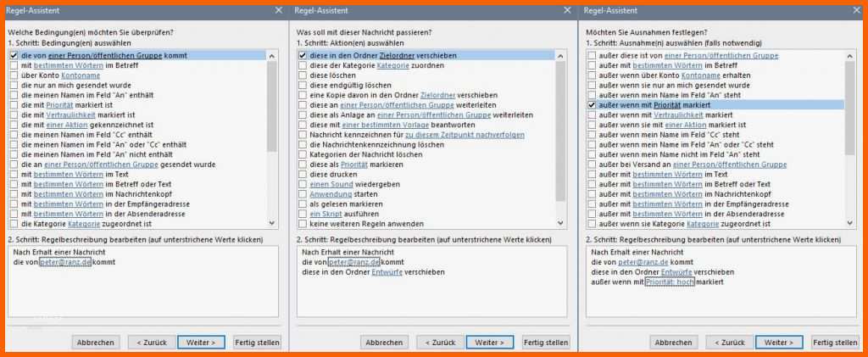Open the "ein Skript" link
This screenshot has height=357, width=868.
325,214
